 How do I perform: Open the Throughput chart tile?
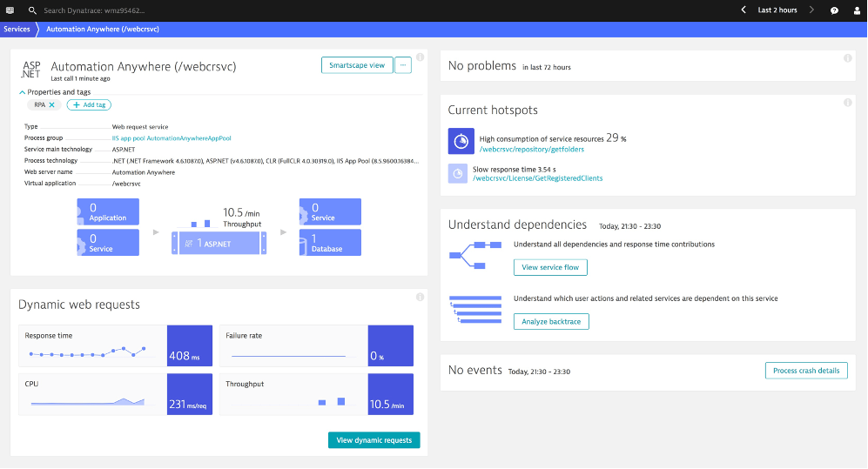click(x=293, y=394)
